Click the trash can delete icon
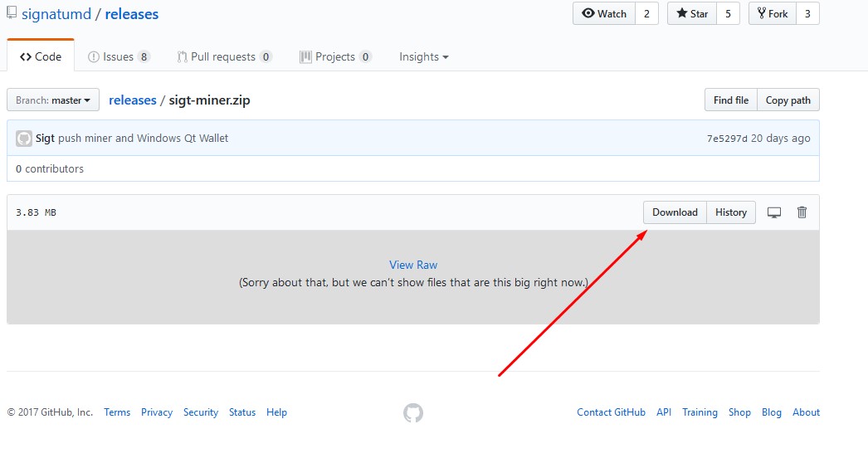The width and height of the screenshot is (868, 458). (802, 212)
